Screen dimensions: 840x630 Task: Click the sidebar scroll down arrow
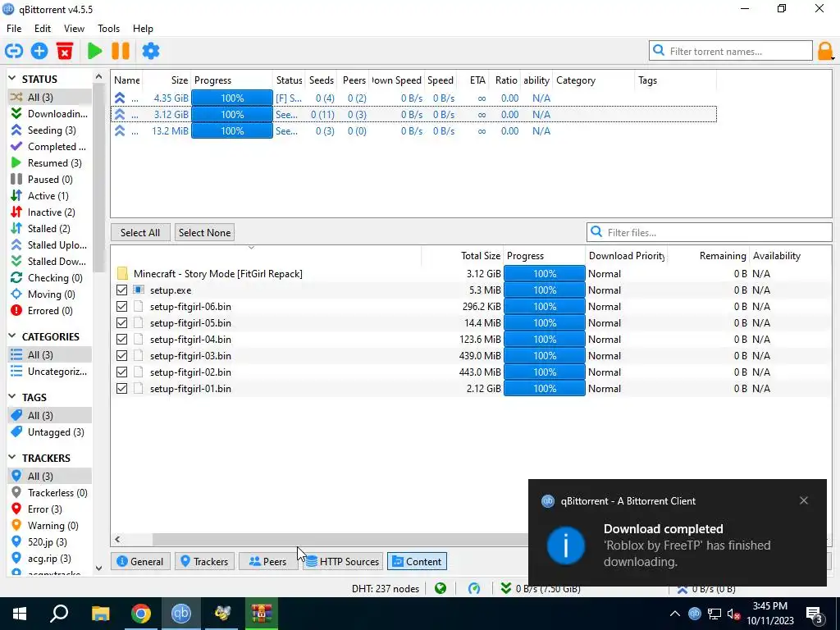(x=98, y=568)
